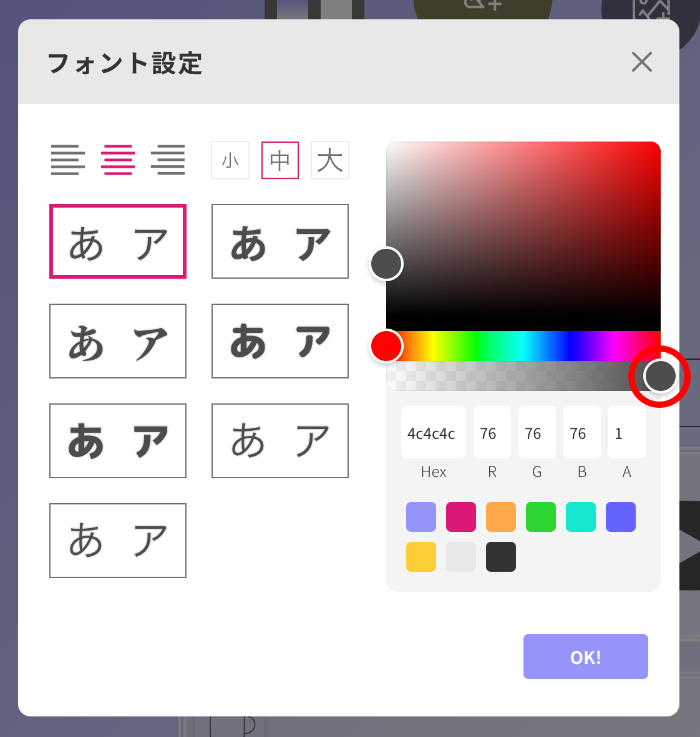Image resolution: width=700 pixels, height=737 pixels.
Task: Select extra-bold font sample in third row left
Action: [x=118, y=441]
